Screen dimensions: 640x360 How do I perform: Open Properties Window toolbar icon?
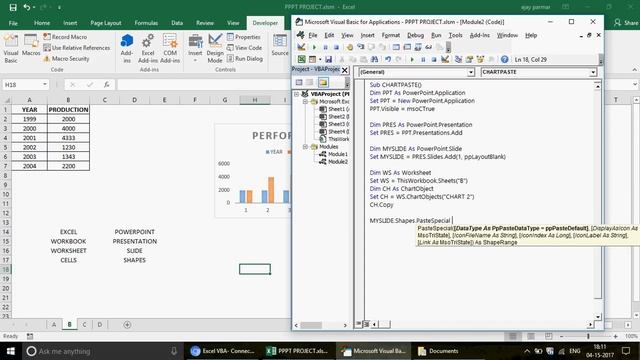point(469,60)
